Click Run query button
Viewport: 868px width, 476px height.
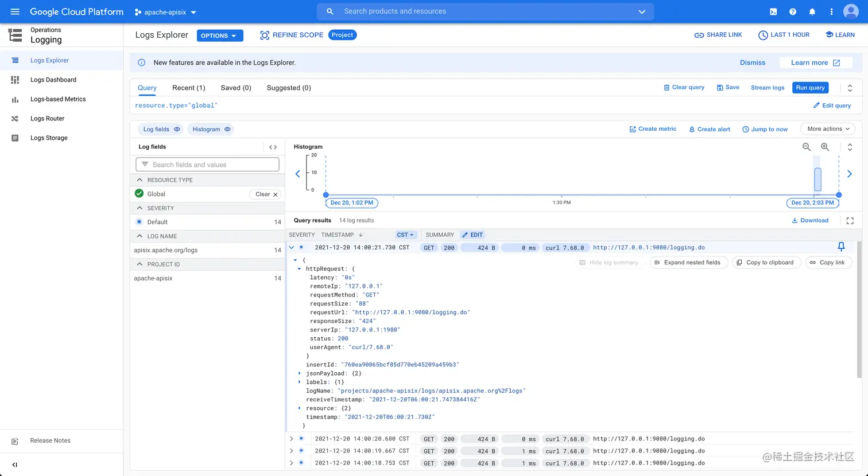(810, 88)
